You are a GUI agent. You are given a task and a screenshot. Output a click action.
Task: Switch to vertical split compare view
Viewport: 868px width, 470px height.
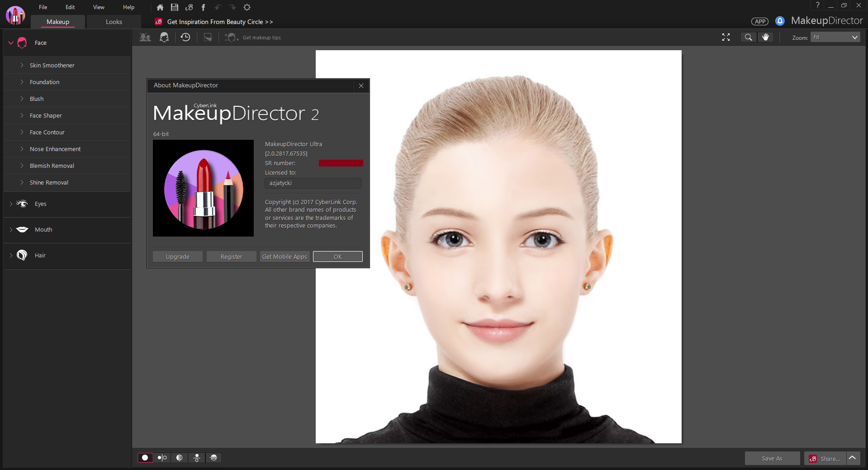coord(180,458)
